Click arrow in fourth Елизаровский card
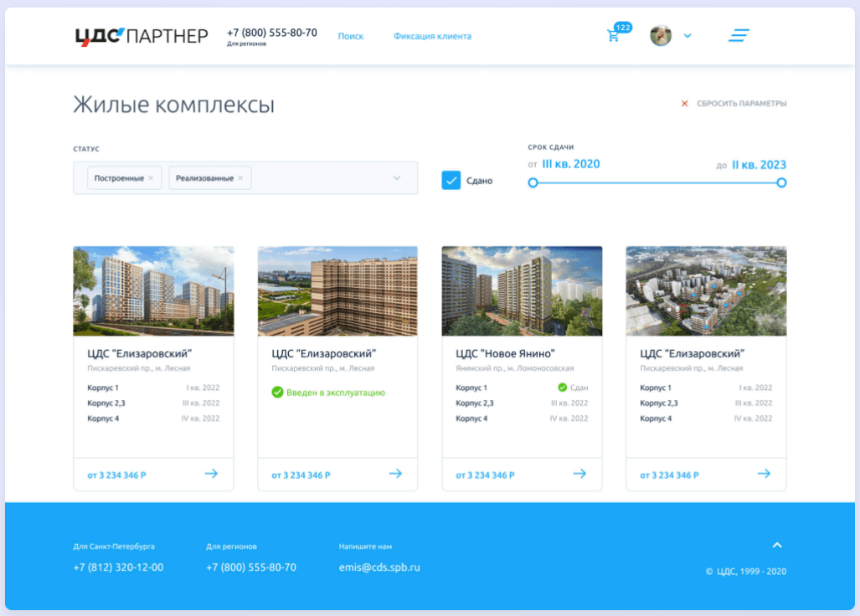The width and height of the screenshot is (860, 616). [x=764, y=474]
